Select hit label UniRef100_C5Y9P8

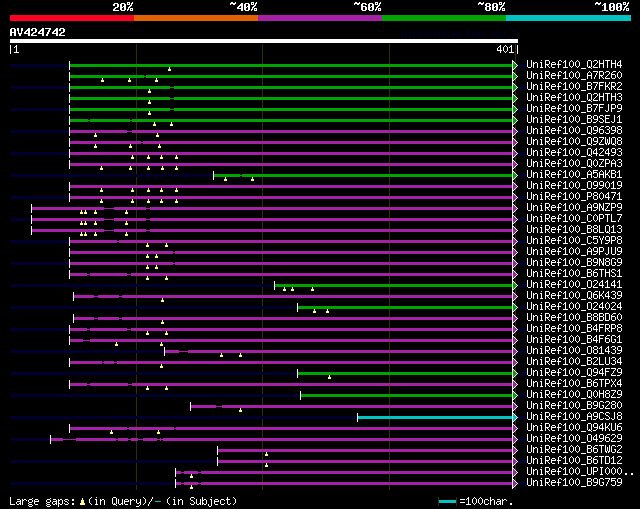coord(574,241)
